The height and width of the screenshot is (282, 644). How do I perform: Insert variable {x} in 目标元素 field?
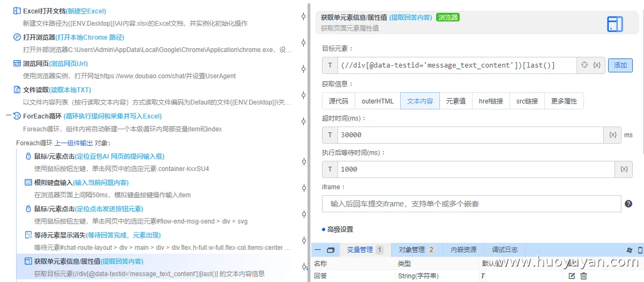597,65
